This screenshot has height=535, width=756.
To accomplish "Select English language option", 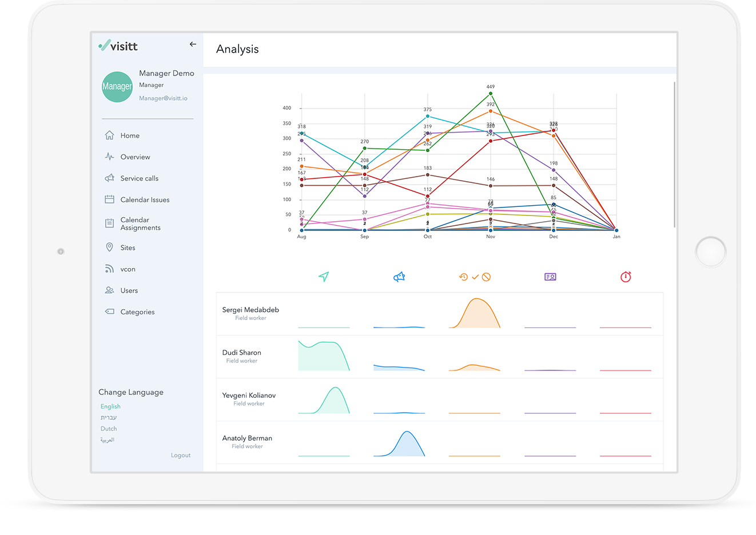I will click(x=110, y=406).
